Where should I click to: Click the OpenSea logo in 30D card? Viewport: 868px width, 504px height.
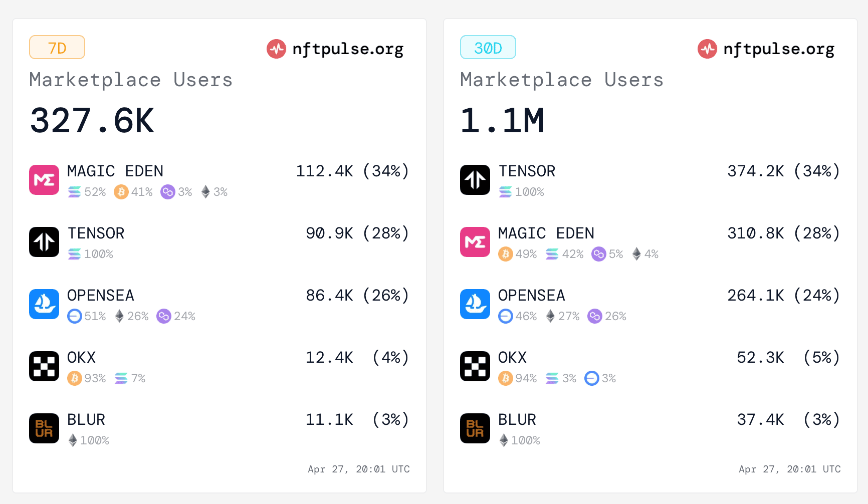[475, 304]
